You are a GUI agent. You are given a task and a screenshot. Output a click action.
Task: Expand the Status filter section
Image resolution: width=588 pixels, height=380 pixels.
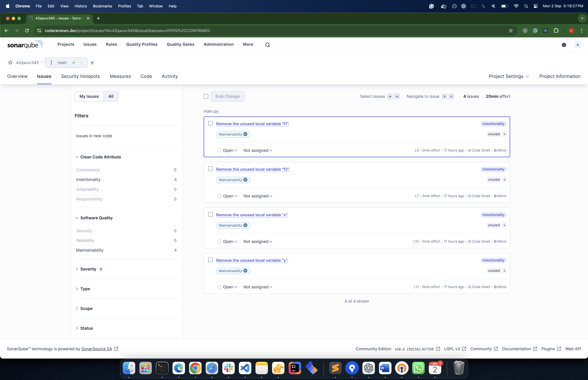click(84, 328)
